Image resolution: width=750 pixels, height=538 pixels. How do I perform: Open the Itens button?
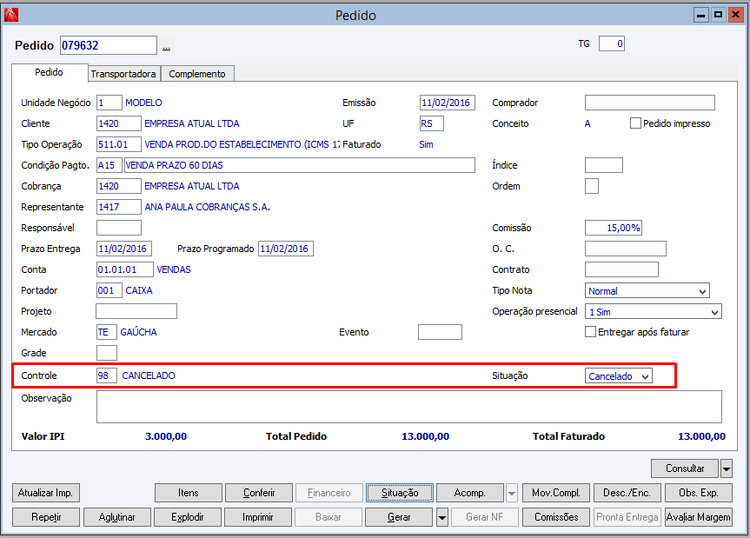pos(188,493)
